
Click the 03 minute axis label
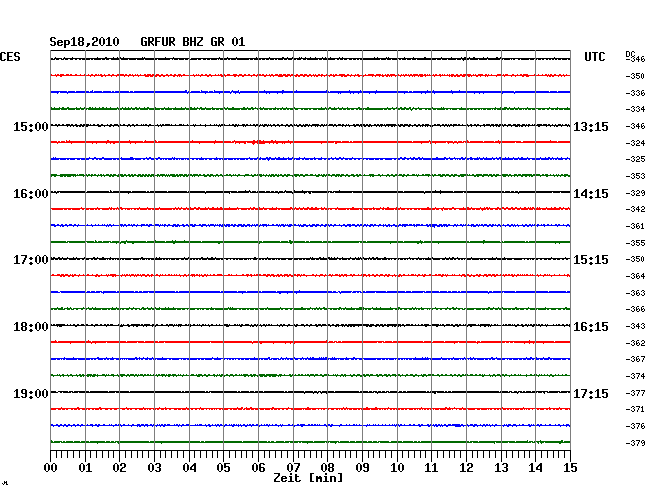coord(154,468)
